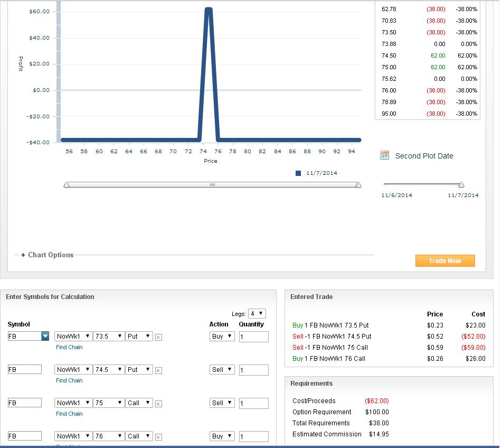The width and height of the screenshot is (502, 448).
Task: Click the FB symbol field in second leg
Action: [x=25, y=370]
